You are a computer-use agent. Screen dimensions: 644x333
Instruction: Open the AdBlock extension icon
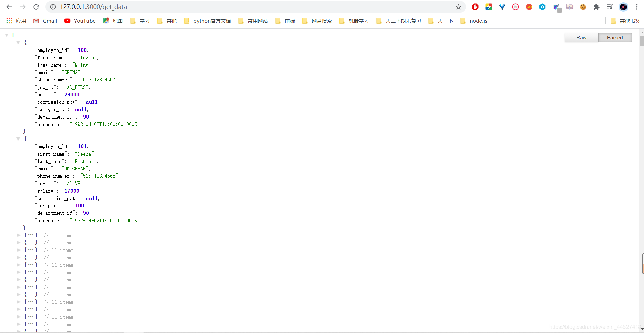click(475, 7)
